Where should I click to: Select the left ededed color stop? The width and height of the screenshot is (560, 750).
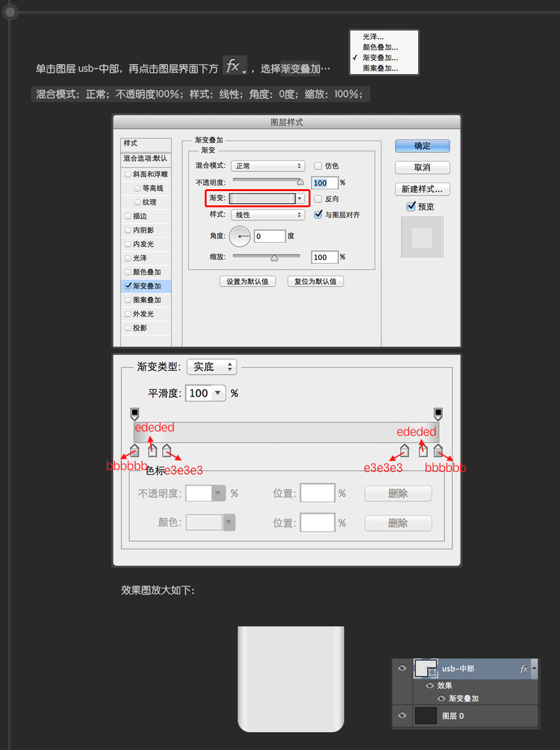click(x=152, y=451)
